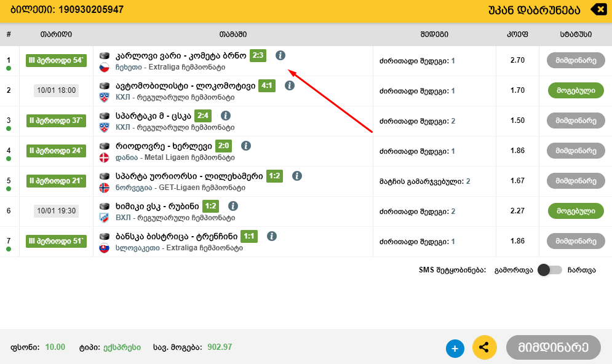Open info icon for კარლოვი ვარი - კომეტა ბრნო
This screenshot has height=364, width=612.
(280, 55)
